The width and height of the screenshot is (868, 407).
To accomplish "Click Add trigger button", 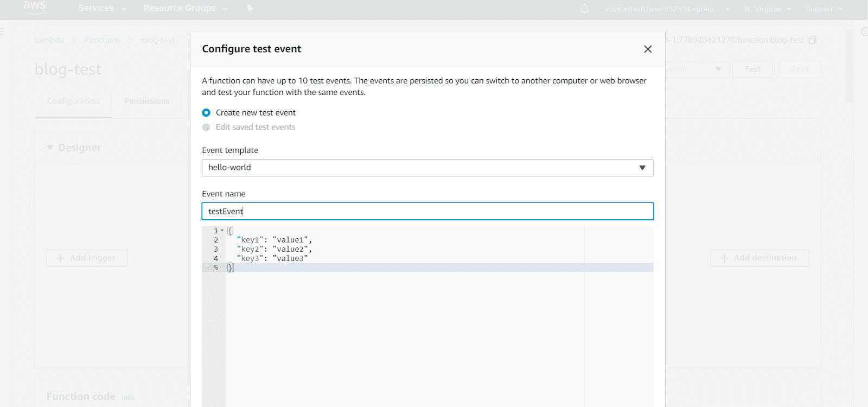I will (87, 258).
